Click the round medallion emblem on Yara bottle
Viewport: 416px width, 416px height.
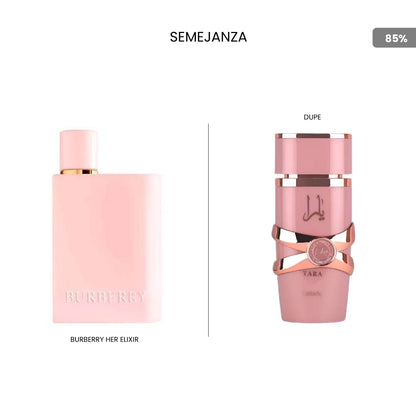point(319,254)
